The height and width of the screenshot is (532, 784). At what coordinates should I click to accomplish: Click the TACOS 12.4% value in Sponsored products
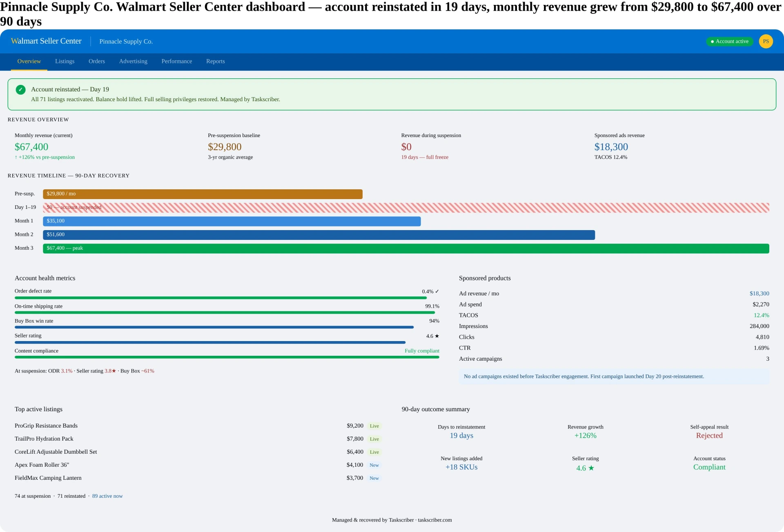[x=762, y=315]
